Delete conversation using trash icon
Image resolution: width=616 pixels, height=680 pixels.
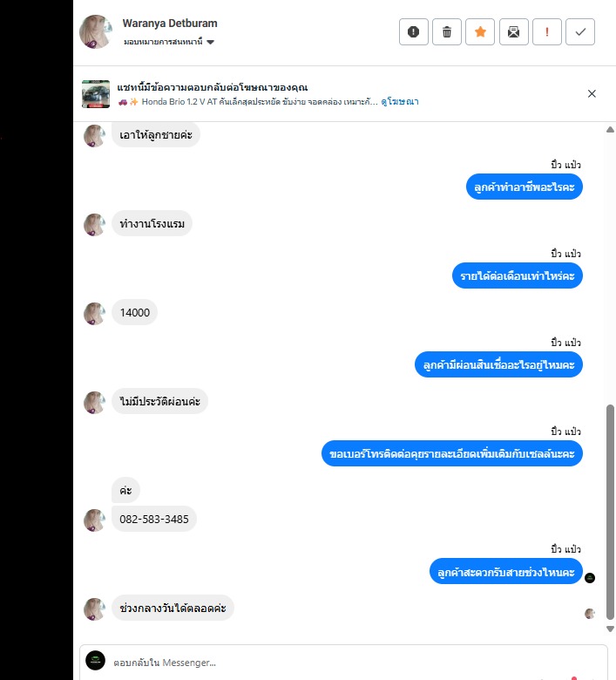tap(446, 31)
